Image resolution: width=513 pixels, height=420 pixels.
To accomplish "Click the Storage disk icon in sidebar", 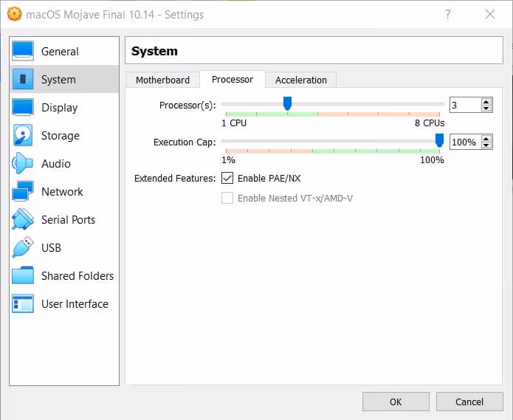I will [x=23, y=135].
